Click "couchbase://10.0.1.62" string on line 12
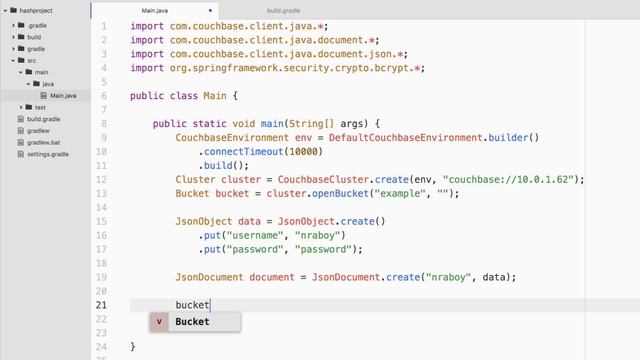 point(509,180)
